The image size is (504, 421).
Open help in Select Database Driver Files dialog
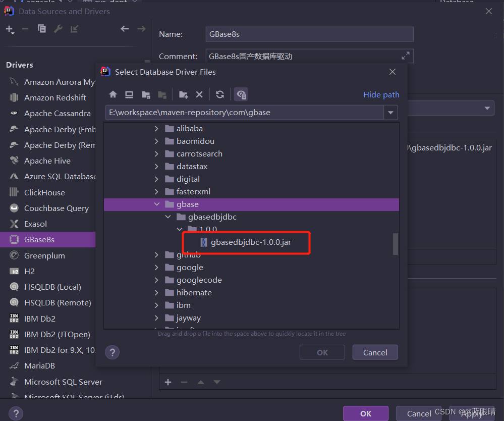[112, 352]
